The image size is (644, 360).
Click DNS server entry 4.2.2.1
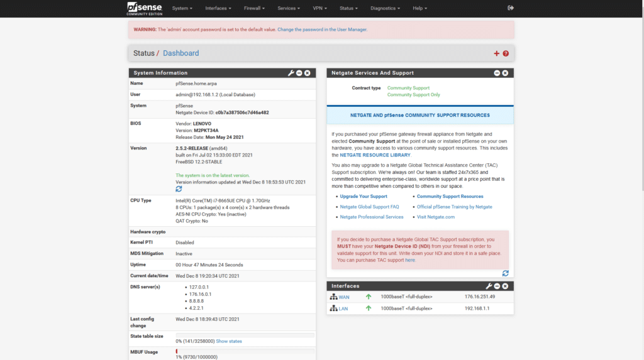[x=196, y=308]
